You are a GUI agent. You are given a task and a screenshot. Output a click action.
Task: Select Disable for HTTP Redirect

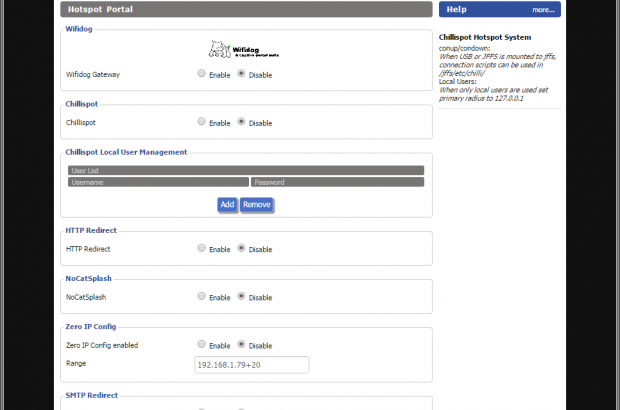(x=241, y=248)
